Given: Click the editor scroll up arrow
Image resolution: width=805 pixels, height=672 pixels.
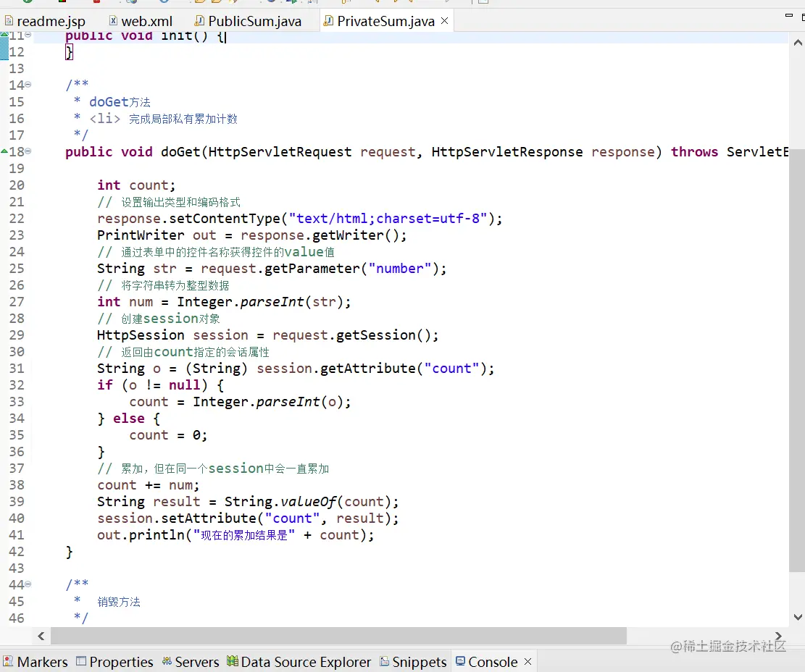Looking at the screenshot, I should pos(797,43).
